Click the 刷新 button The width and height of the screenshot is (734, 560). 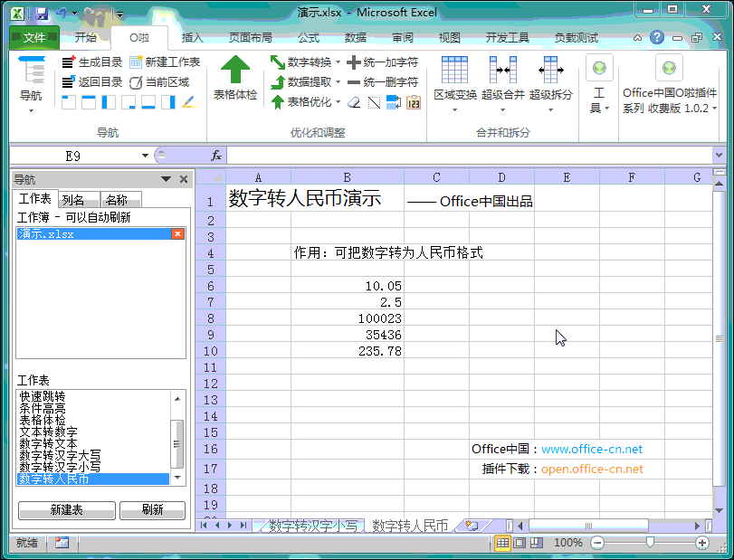(153, 510)
